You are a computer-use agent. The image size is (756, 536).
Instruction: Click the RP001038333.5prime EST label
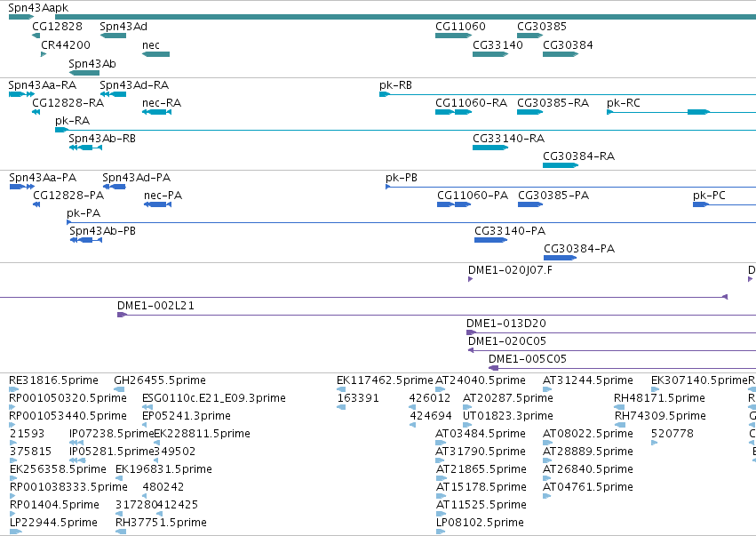(x=68, y=488)
